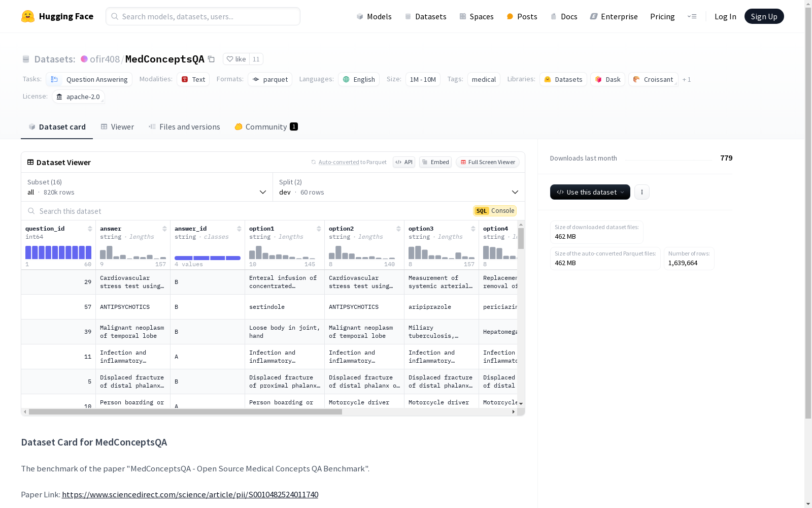
Task: Open Docs in navigation
Action: (x=564, y=16)
